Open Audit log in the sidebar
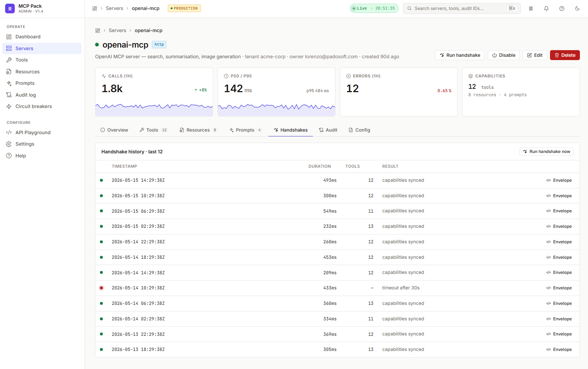 click(x=42, y=95)
